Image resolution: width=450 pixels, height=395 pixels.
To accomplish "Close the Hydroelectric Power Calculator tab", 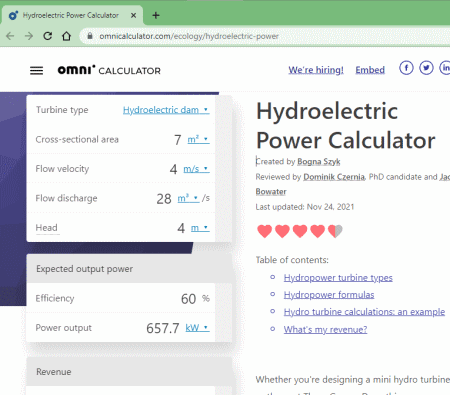I will pyautogui.click(x=133, y=15).
